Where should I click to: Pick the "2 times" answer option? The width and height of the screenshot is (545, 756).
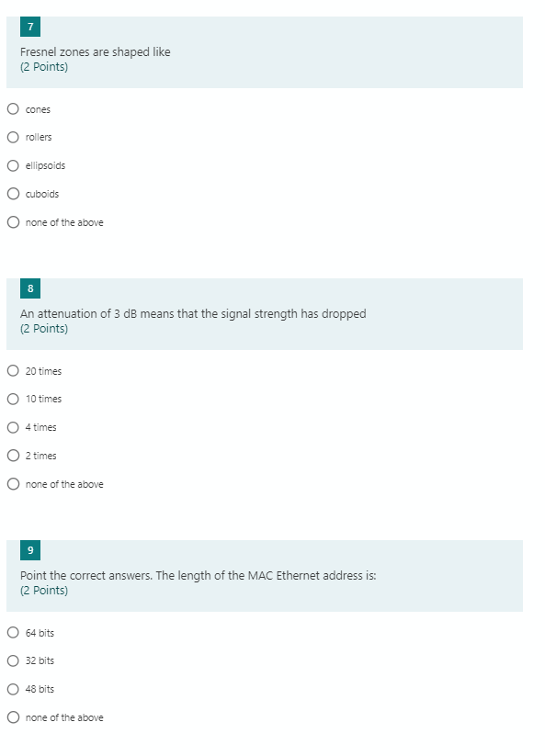(12, 456)
